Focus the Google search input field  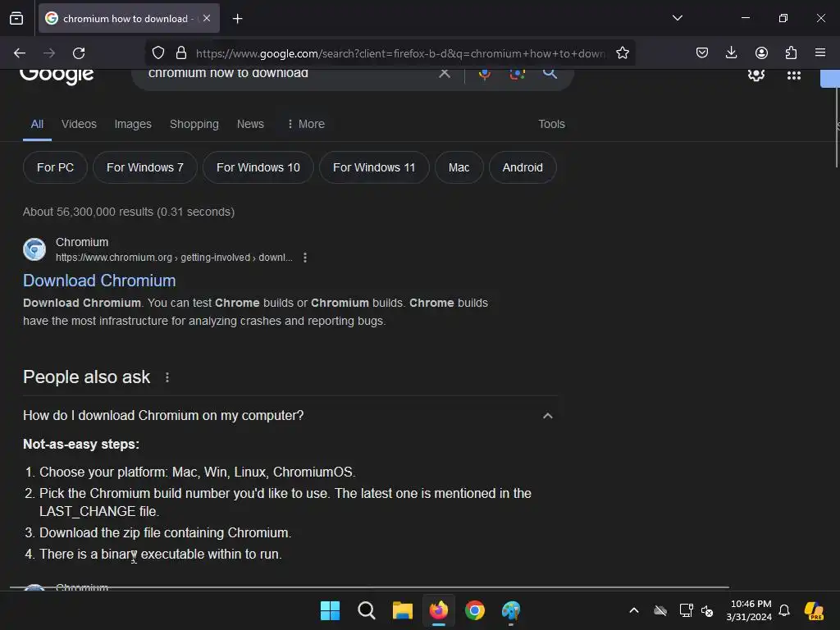[x=290, y=74]
